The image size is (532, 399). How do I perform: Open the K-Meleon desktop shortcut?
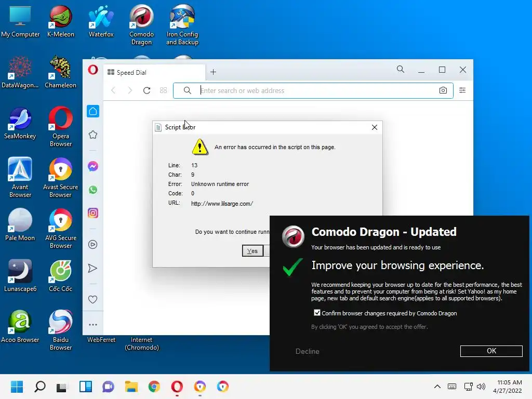pos(60,21)
